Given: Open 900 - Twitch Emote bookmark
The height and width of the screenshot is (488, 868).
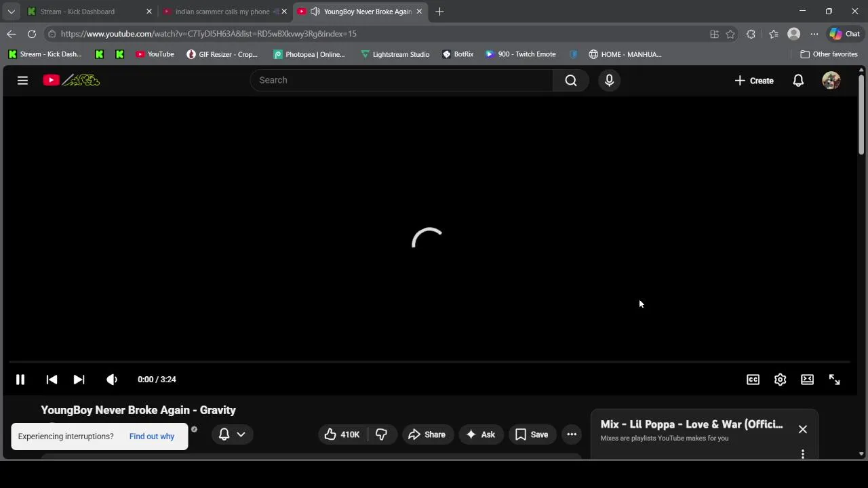Looking at the screenshot, I should [520, 54].
